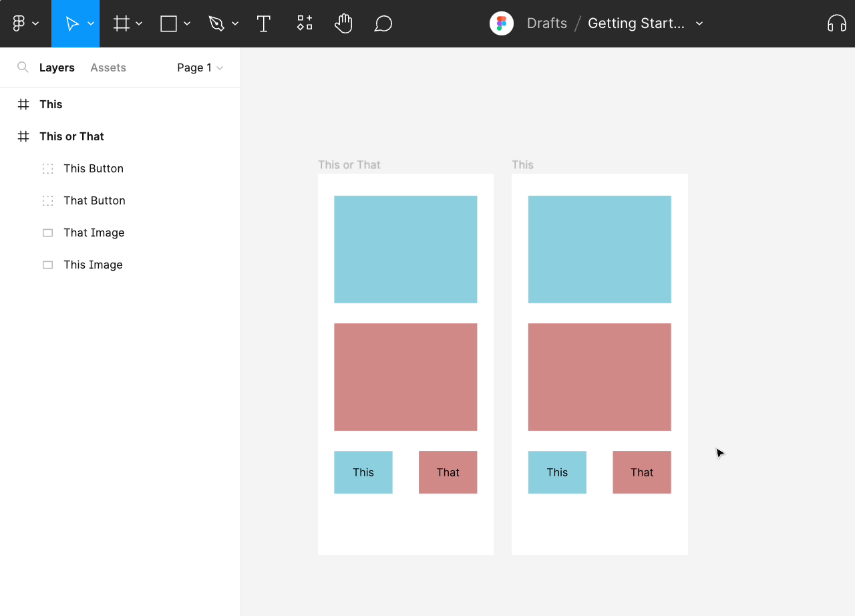The width and height of the screenshot is (855, 616).
Task: Select the Frame tool
Action: 121,23
